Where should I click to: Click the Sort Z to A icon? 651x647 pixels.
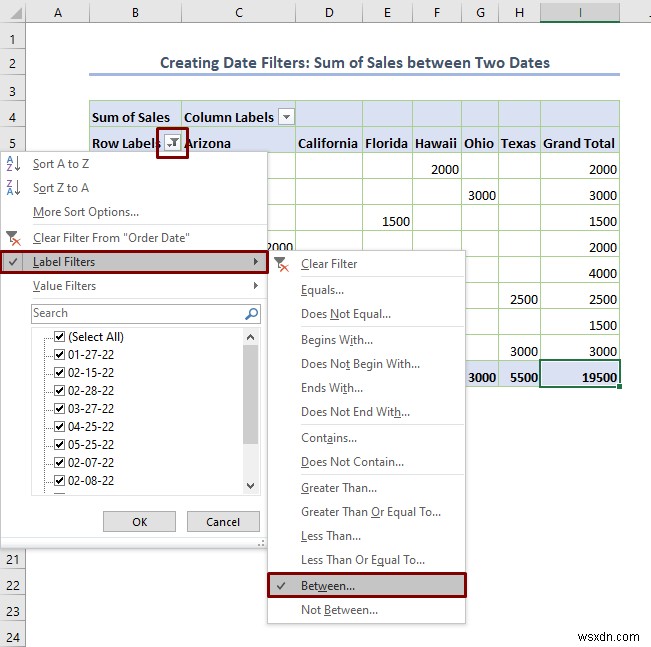tap(13, 188)
